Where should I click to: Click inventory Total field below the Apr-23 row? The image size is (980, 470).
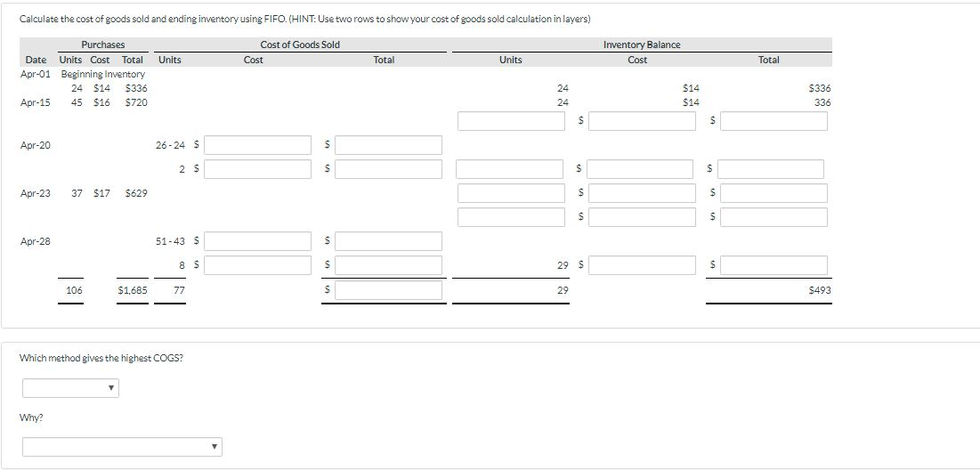click(773, 217)
